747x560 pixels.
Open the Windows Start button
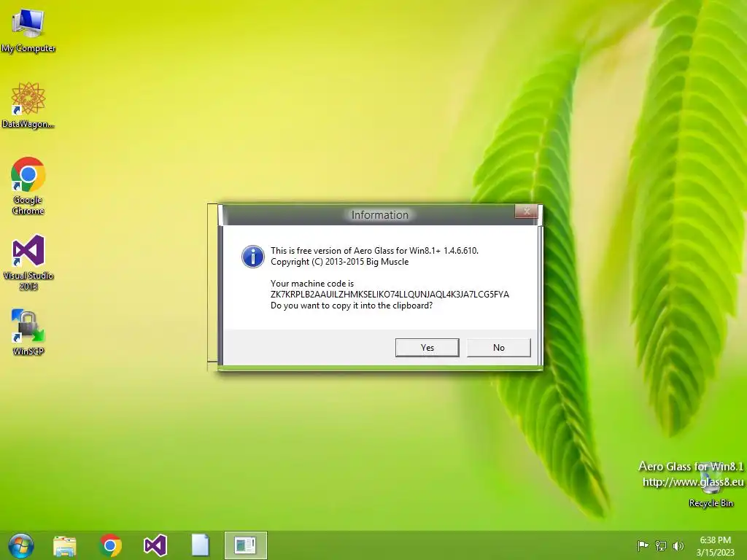click(21, 545)
